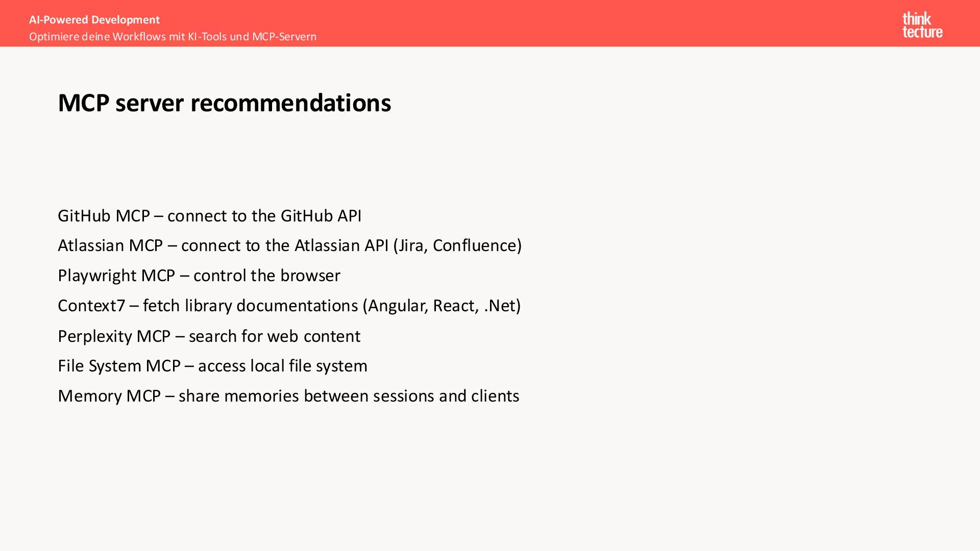Click the 'AI-Powered Development' header text
This screenshot has height=551, width=980.
click(x=94, y=20)
